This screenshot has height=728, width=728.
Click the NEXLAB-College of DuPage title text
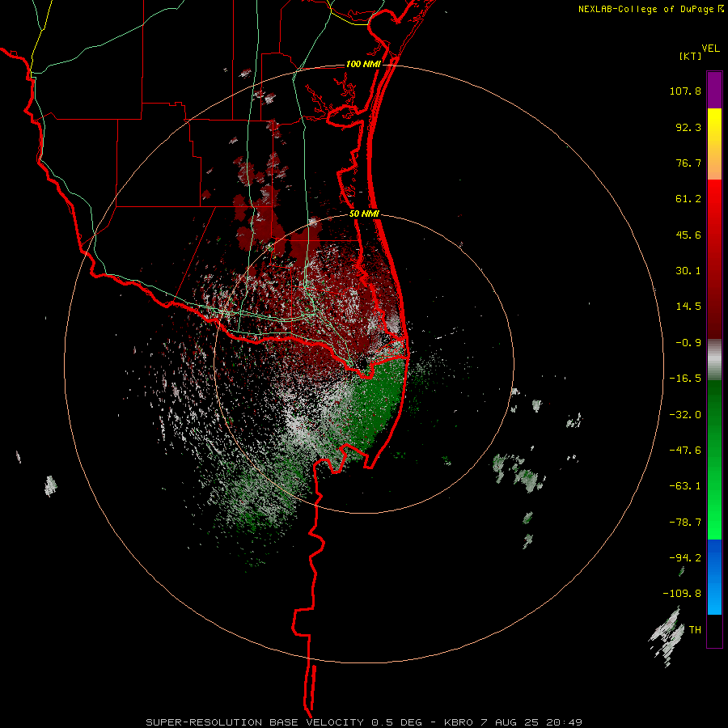[x=646, y=9]
